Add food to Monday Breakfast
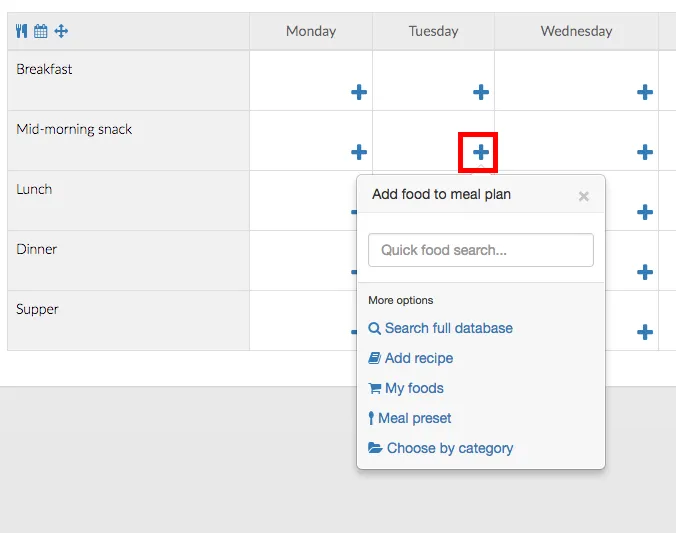Image resolution: width=676 pixels, height=533 pixels. click(x=359, y=92)
